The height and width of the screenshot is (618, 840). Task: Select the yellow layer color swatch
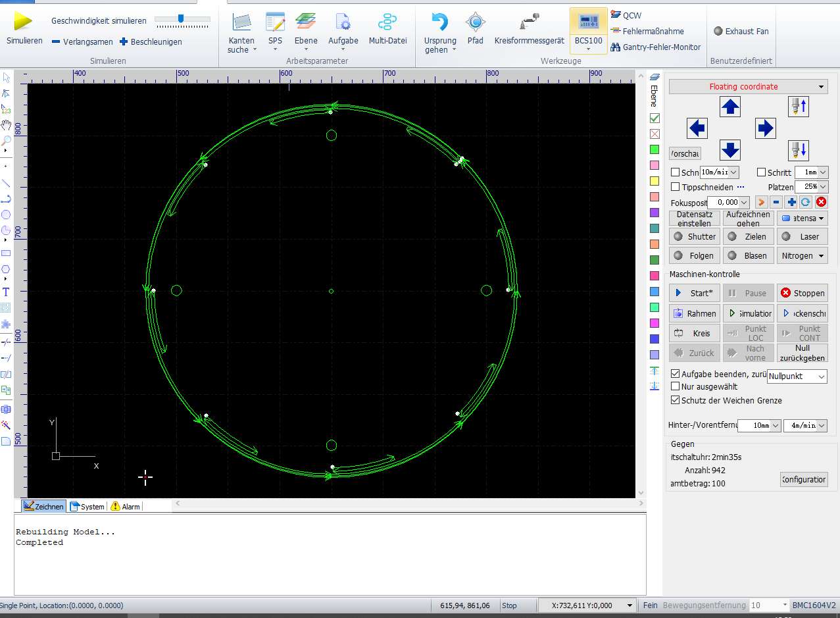[x=654, y=181]
